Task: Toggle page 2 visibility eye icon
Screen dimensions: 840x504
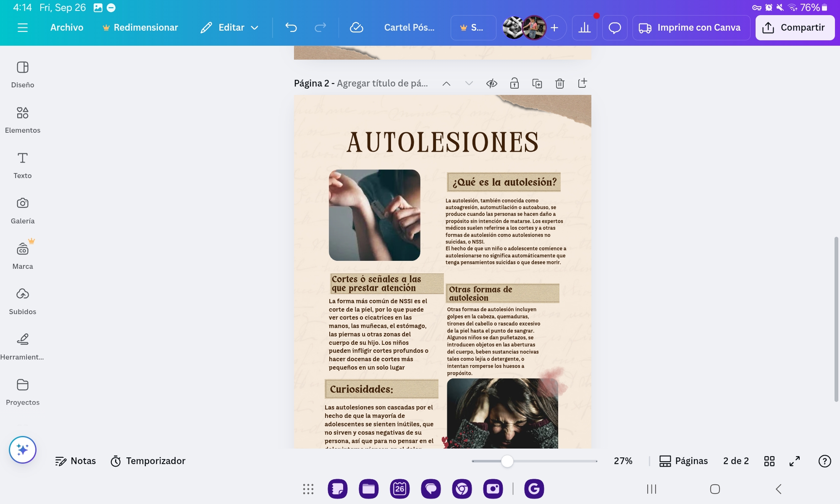Action: [491, 84]
